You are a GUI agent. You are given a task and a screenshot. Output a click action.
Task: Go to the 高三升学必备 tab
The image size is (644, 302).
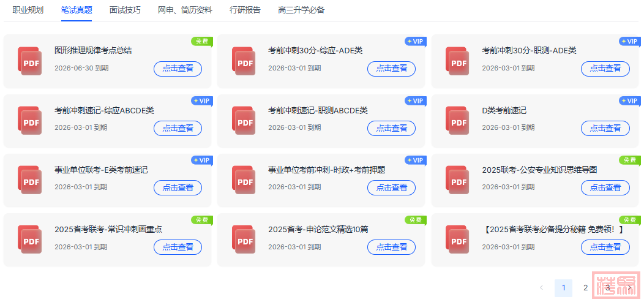point(301,10)
